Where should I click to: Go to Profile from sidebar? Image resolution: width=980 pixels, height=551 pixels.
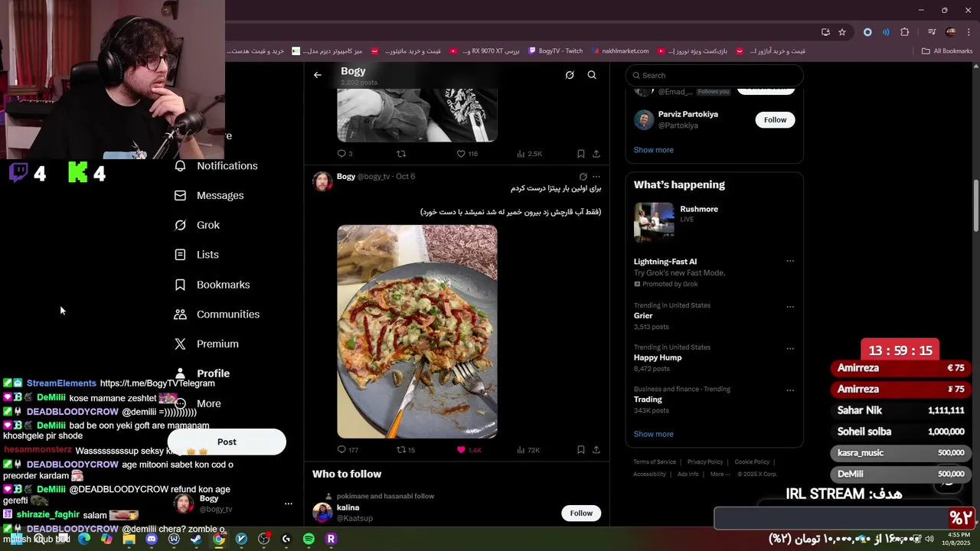click(x=201, y=373)
